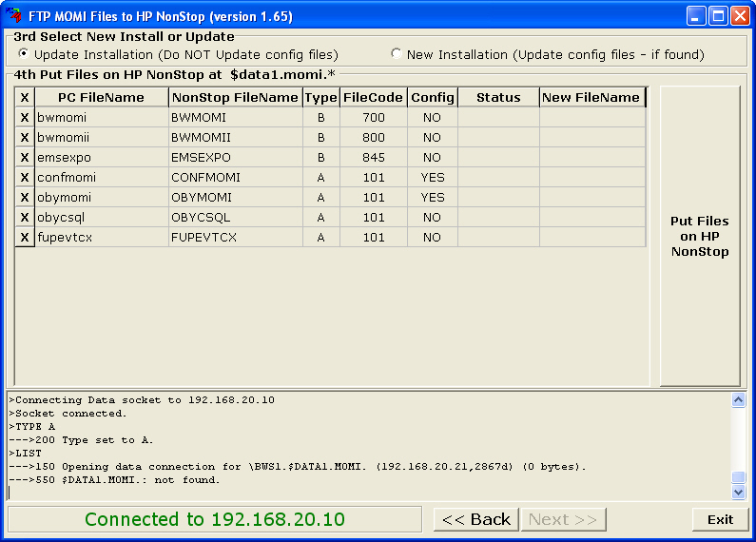The height and width of the screenshot is (542, 756).
Task: Click the Status cell for emsexpo row
Action: click(x=498, y=157)
